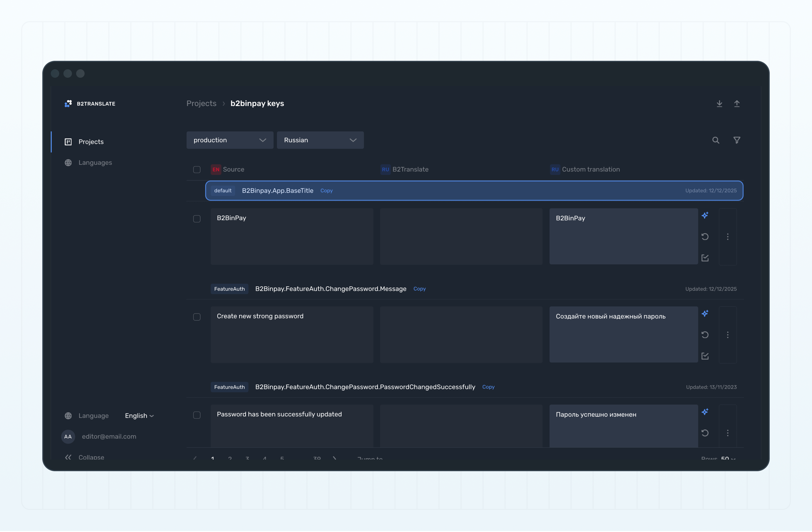Click the download icon in header
The image size is (812, 532).
tap(719, 104)
